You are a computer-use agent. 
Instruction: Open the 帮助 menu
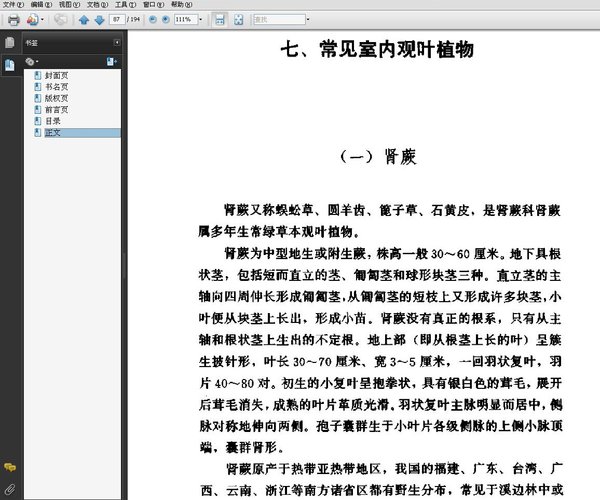pos(181,4)
